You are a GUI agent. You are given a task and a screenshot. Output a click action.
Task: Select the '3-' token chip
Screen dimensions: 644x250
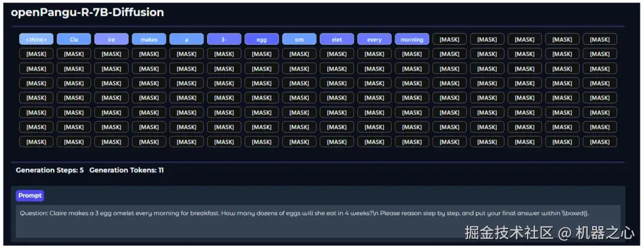[x=224, y=39]
